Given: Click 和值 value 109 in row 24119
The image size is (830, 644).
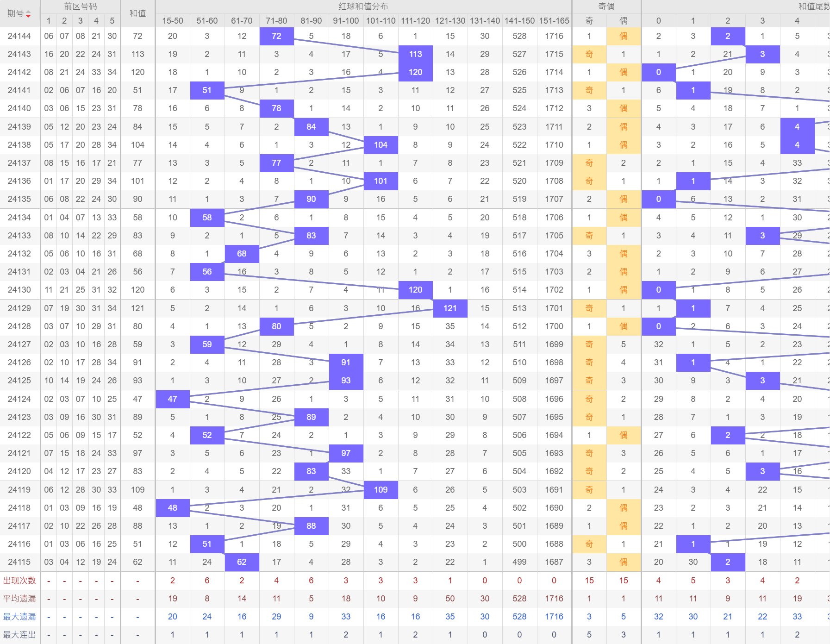Looking at the screenshot, I should pos(137,490).
